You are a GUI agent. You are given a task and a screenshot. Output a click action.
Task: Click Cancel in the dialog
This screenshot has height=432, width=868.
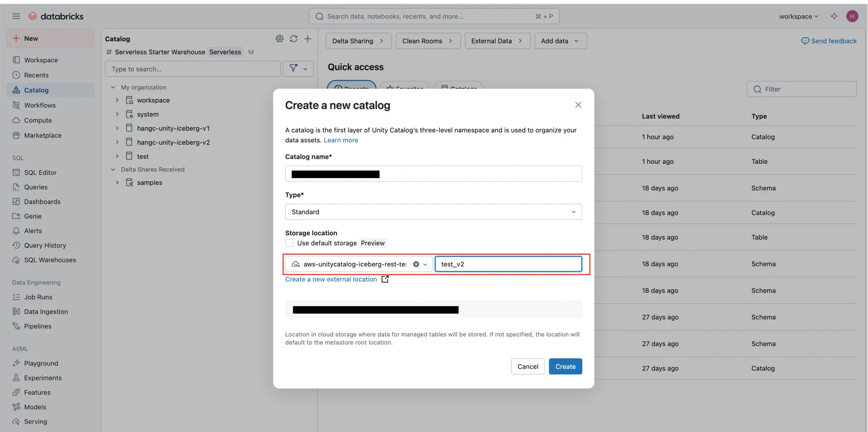click(x=528, y=366)
